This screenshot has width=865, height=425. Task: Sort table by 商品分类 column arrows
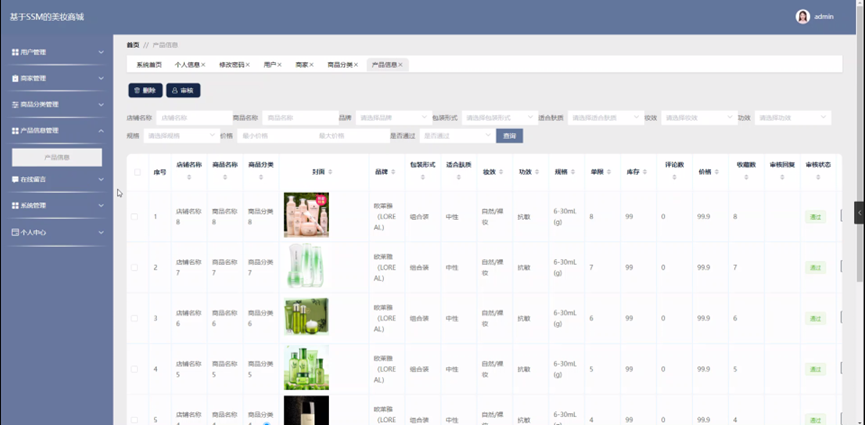(x=261, y=178)
